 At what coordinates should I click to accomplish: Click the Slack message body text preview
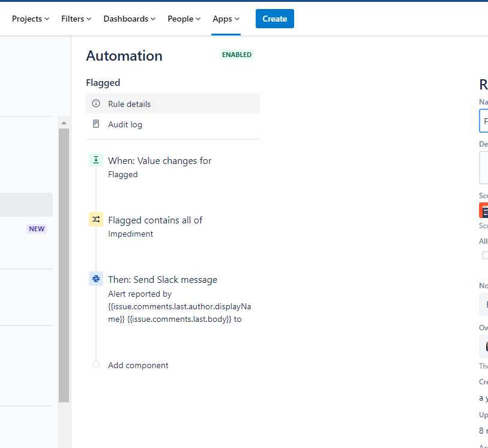pos(179,307)
